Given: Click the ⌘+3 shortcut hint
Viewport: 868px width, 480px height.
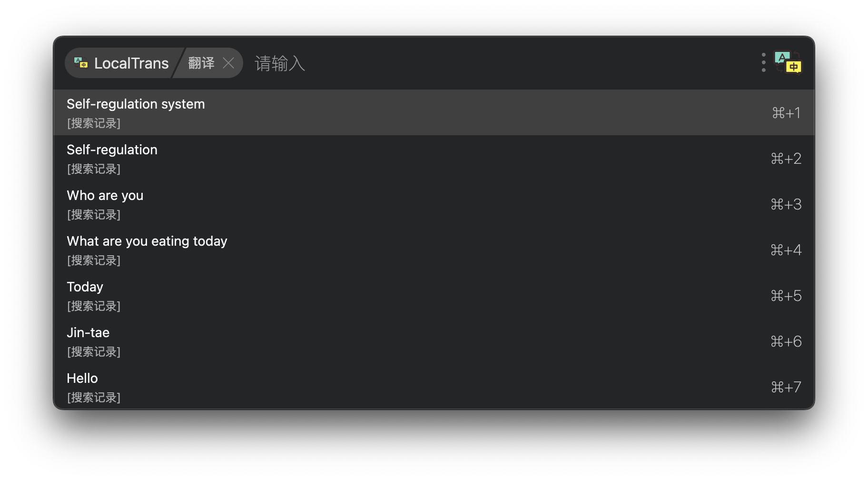Looking at the screenshot, I should [786, 204].
